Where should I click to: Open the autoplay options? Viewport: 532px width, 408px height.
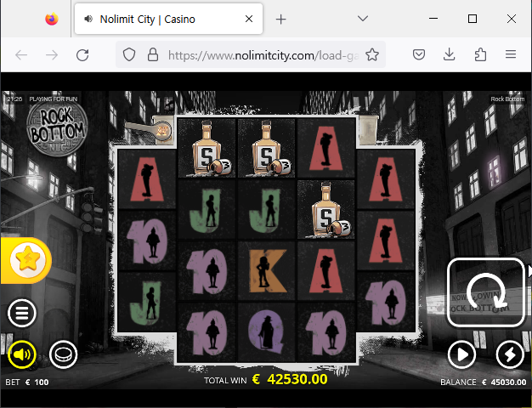coord(461,354)
